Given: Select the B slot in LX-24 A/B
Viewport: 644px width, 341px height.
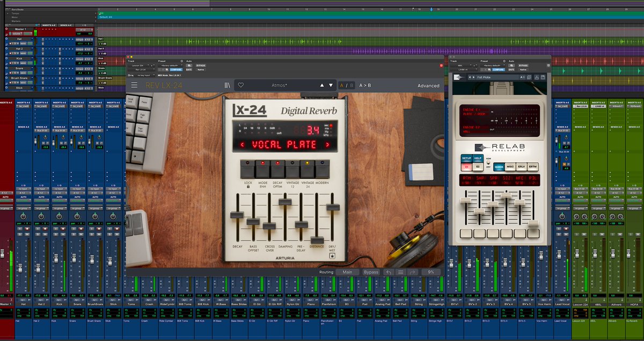Looking at the screenshot, I should click(x=352, y=85).
